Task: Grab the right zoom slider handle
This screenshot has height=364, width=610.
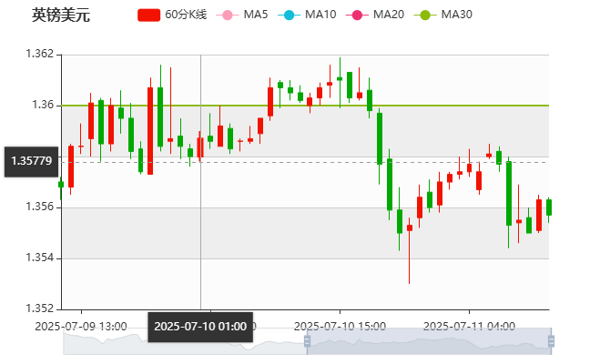Action: pyautogui.click(x=551, y=341)
